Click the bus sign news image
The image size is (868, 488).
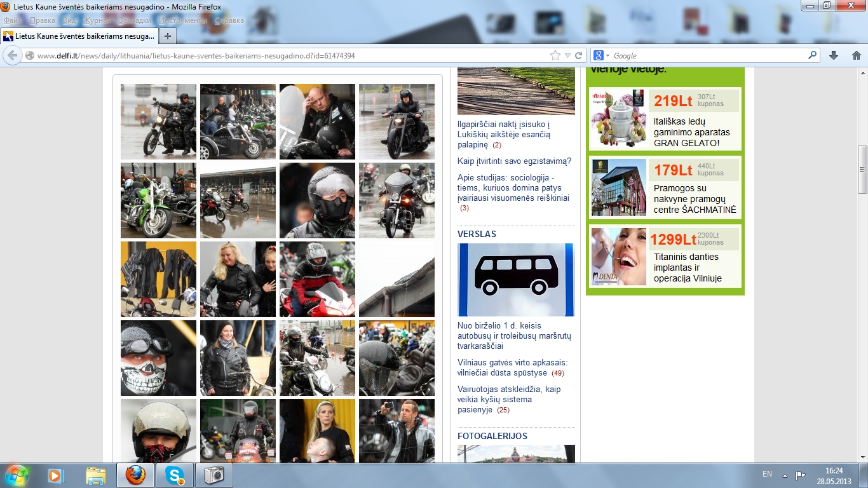click(x=516, y=280)
